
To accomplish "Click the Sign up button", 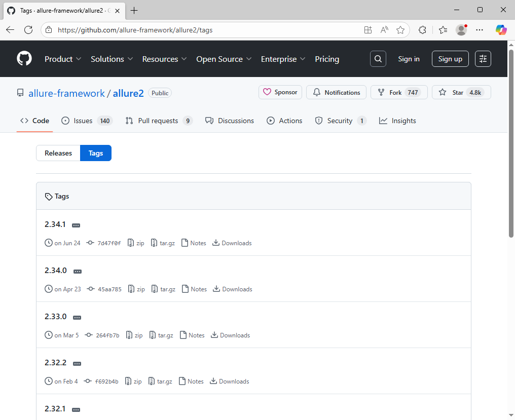I will click(450, 59).
